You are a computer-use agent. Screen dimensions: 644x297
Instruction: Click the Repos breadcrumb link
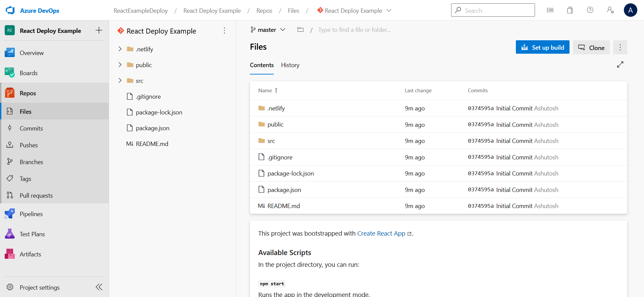click(264, 10)
